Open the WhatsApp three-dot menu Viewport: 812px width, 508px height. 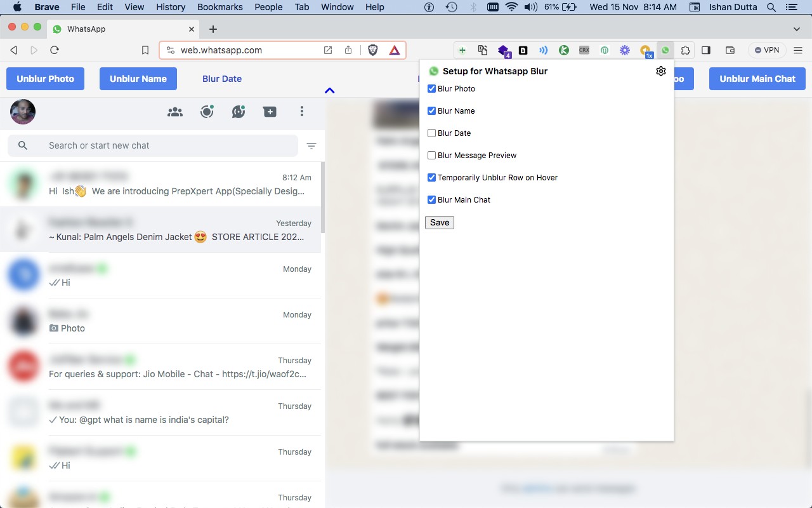302,112
